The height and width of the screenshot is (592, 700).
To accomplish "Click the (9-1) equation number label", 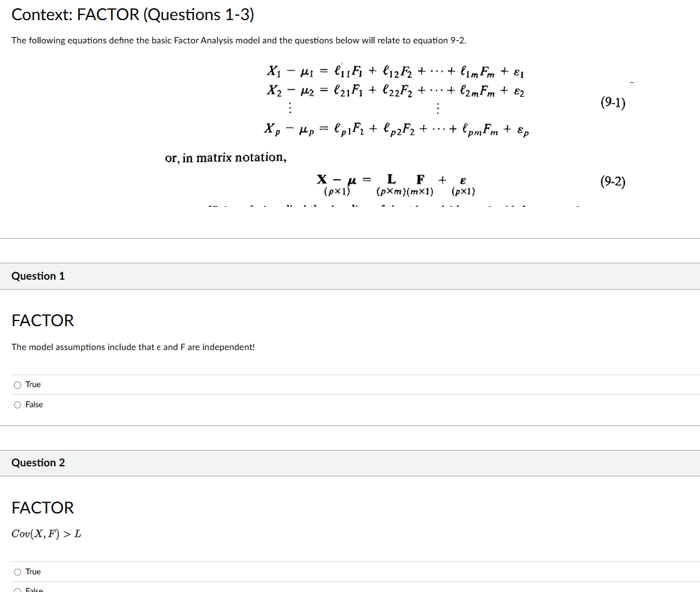I will 612,102.
